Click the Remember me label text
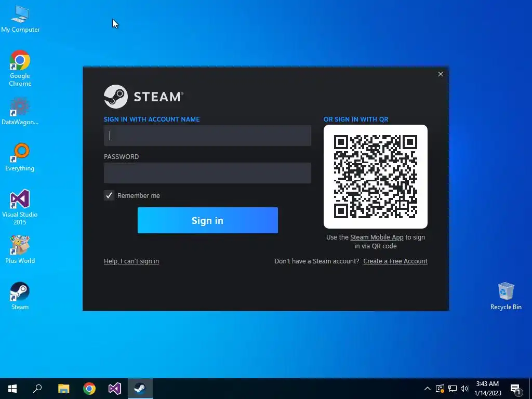532x399 pixels. 138,196
